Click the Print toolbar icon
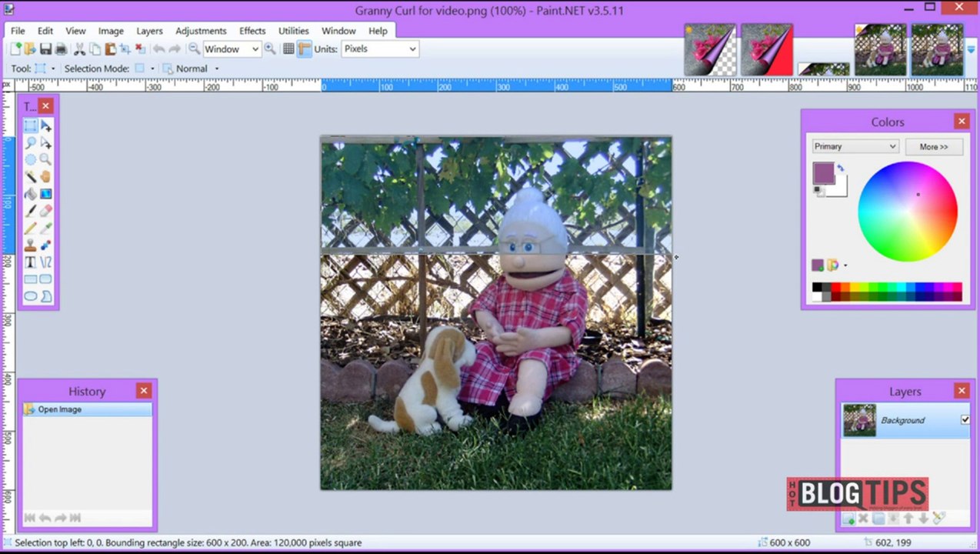This screenshot has height=554, width=980. pyautogui.click(x=61, y=49)
